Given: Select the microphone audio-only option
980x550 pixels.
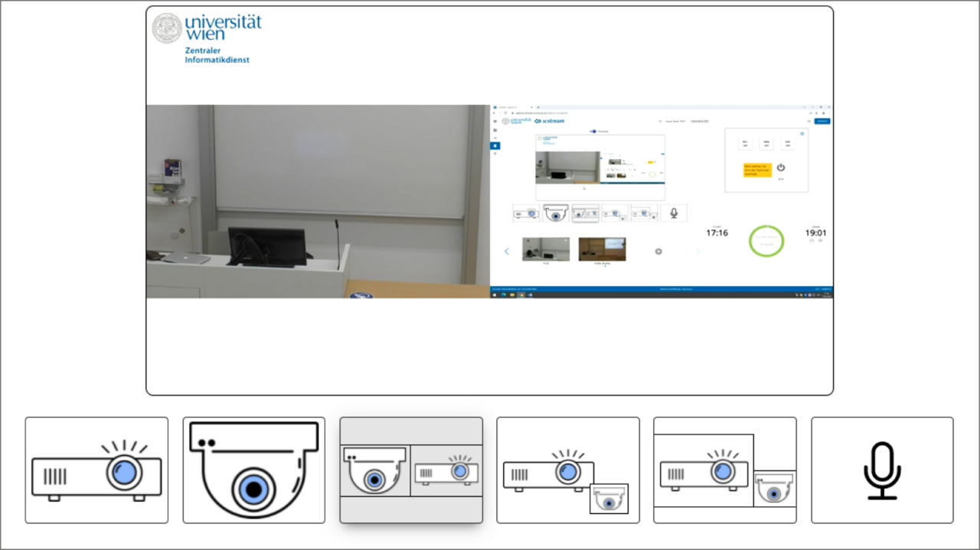Looking at the screenshot, I should pyautogui.click(x=882, y=470).
